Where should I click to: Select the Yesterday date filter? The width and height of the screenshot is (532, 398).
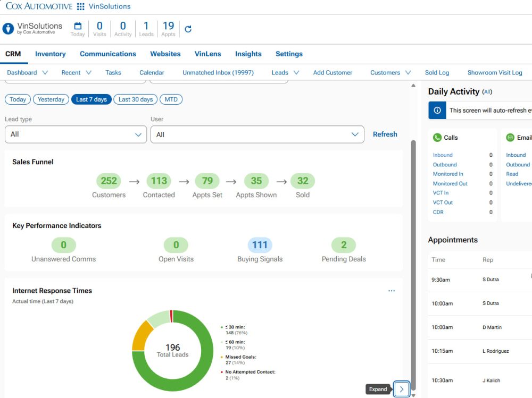51,99
